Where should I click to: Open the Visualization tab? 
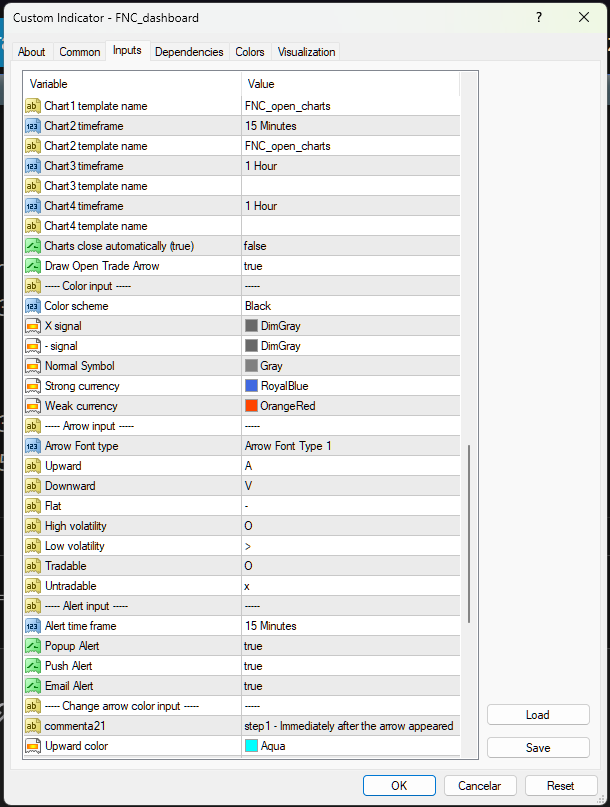tap(307, 52)
